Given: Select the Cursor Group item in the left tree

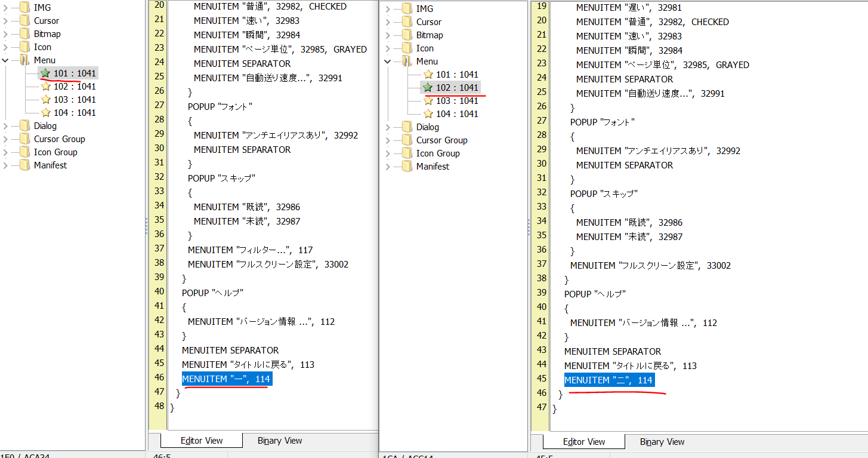Looking at the screenshot, I should point(59,139).
